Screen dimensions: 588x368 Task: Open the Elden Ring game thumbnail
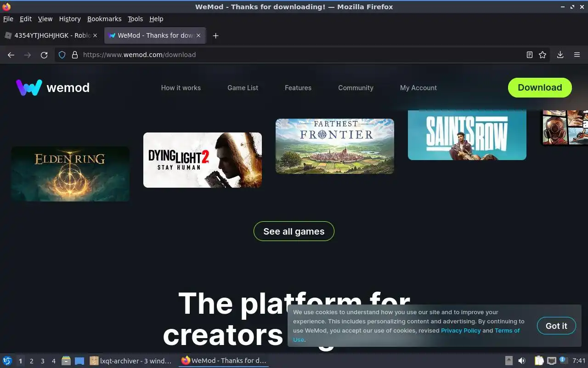click(70, 174)
